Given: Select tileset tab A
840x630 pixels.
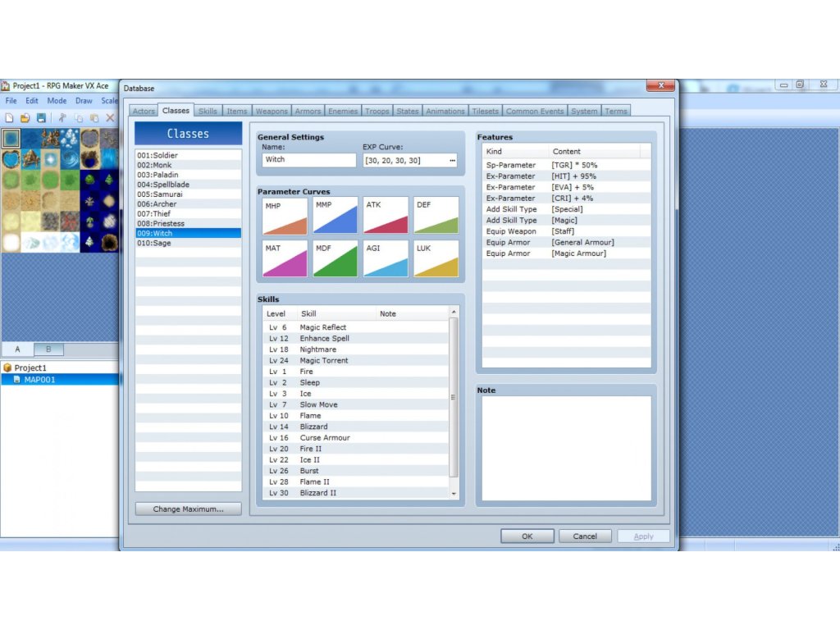Looking at the screenshot, I should [18, 349].
